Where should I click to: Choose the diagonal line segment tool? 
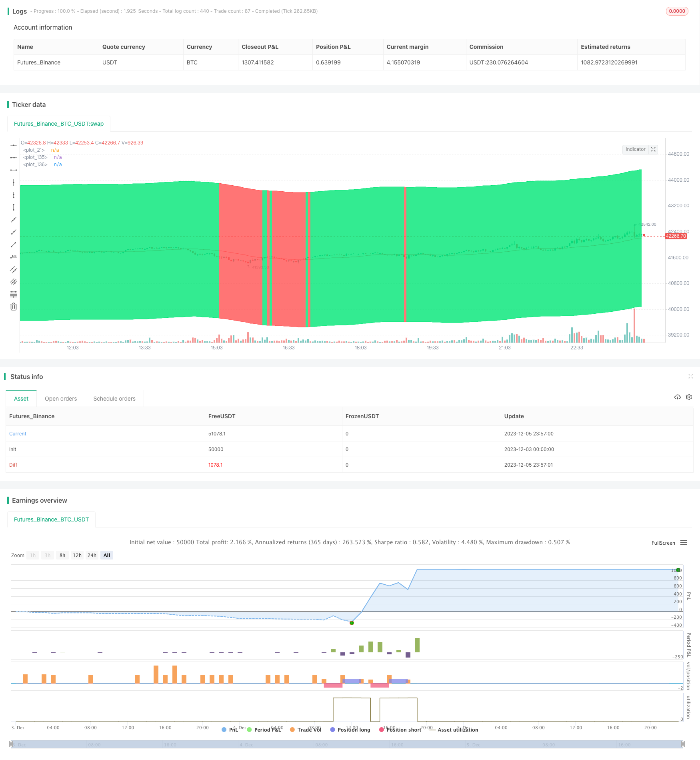(14, 245)
